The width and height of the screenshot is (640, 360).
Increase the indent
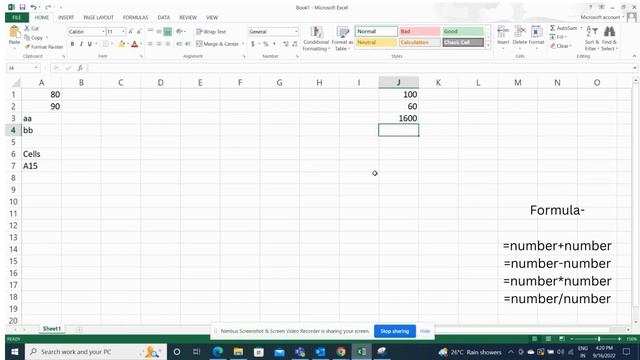[x=187, y=44]
